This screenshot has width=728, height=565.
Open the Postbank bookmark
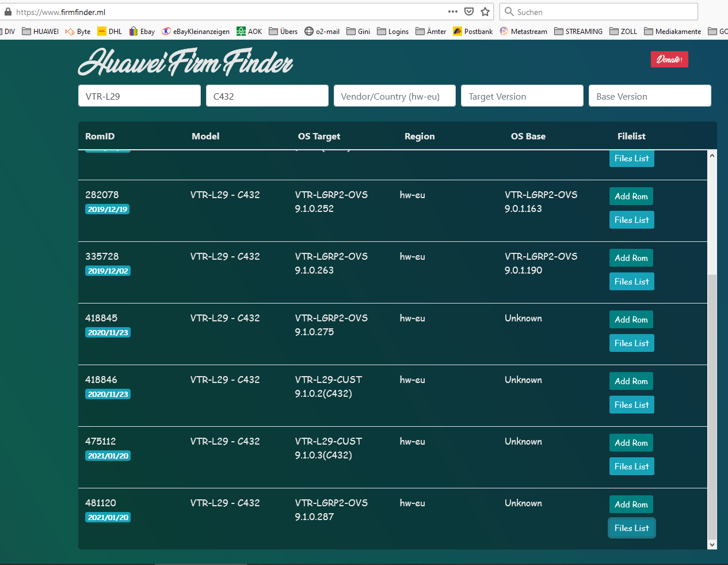tap(473, 31)
